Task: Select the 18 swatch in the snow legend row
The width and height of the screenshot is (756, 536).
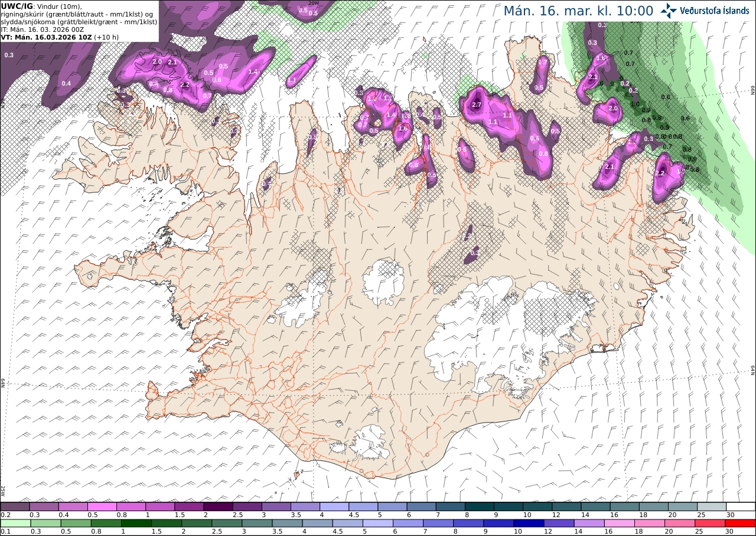Action: [653, 506]
